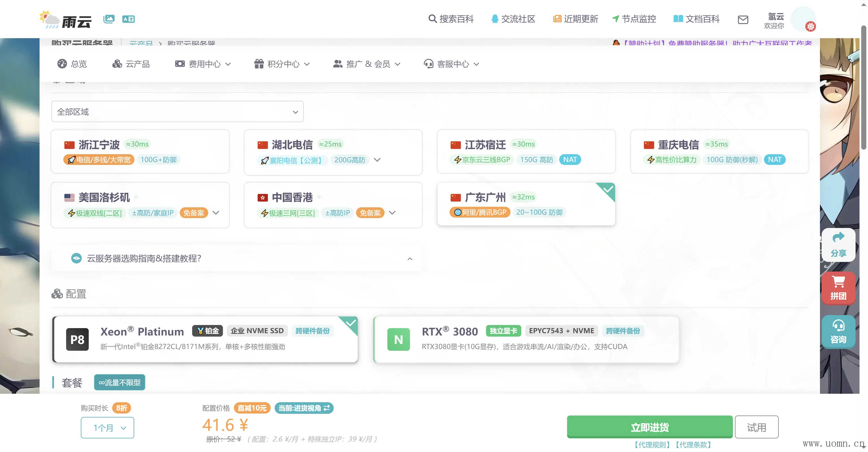Click the image gallery icon beside logo

point(109,19)
